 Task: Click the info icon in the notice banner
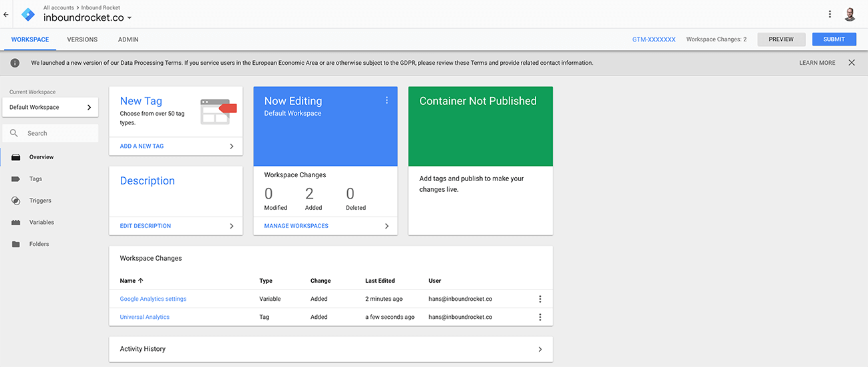point(15,63)
